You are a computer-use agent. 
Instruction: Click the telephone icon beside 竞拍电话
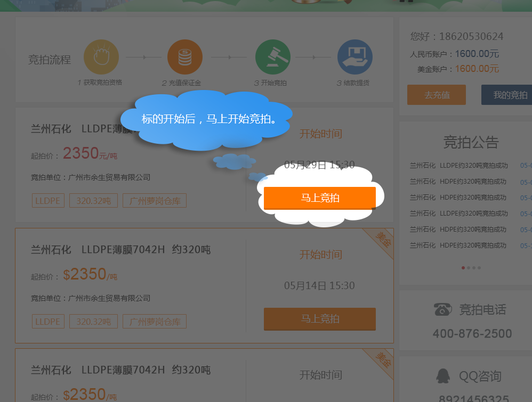click(x=443, y=309)
